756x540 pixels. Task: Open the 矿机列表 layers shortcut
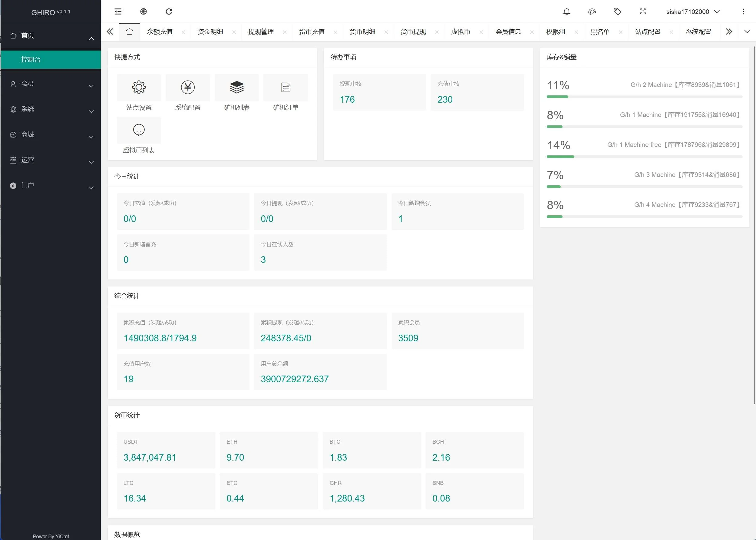pos(236,88)
